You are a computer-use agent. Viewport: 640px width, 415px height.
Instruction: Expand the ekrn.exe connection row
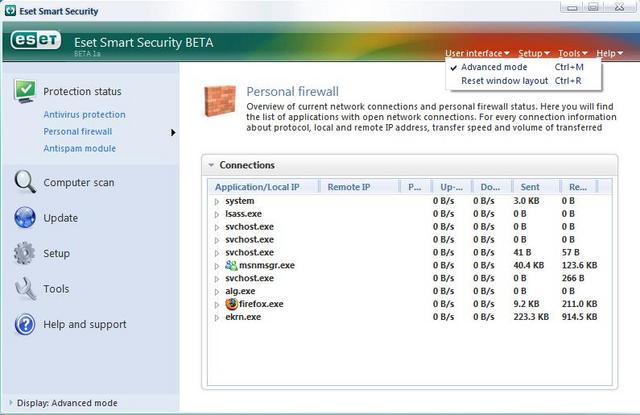pos(217,317)
